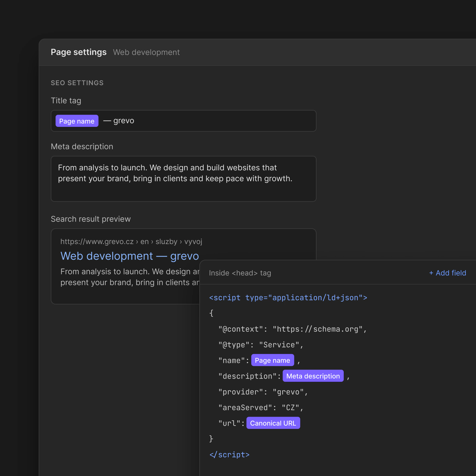The image size is (476, 476).
Task: Click the SEO SETTINGS section label
Action: (77, 83)
